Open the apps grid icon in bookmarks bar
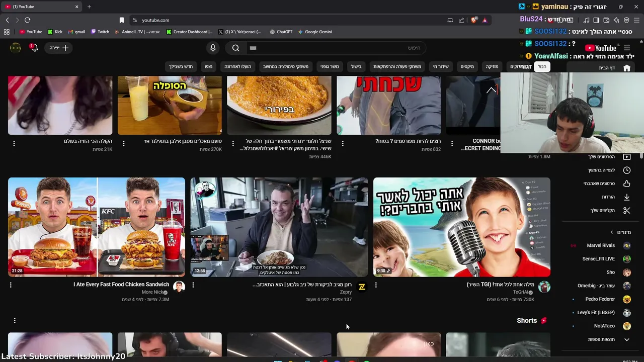The height and width of the screenshot is (362, 644). pyautogui.click(x=7, y=32)
